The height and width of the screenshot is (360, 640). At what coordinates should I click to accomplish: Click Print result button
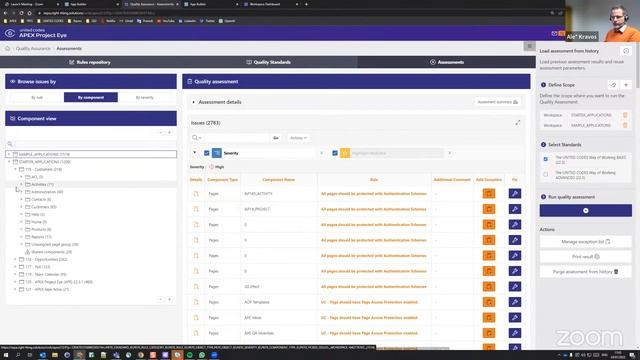(x=586, y=257)
